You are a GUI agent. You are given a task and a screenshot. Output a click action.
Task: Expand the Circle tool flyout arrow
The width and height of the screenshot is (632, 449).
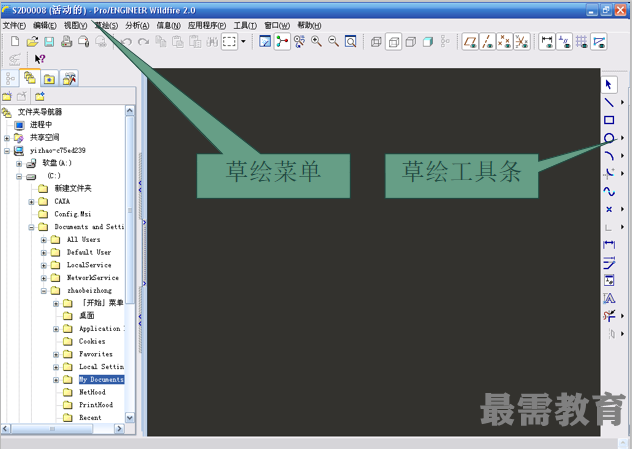coord(622,138)
